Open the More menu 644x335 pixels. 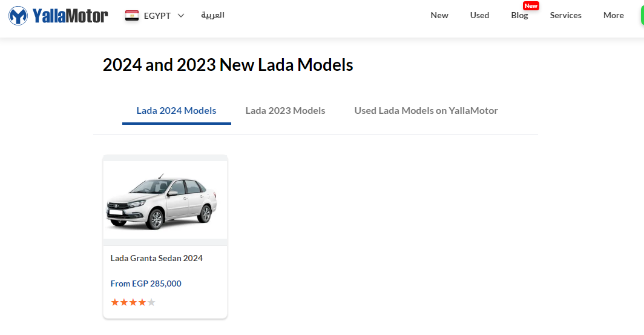tap(613, 15)
